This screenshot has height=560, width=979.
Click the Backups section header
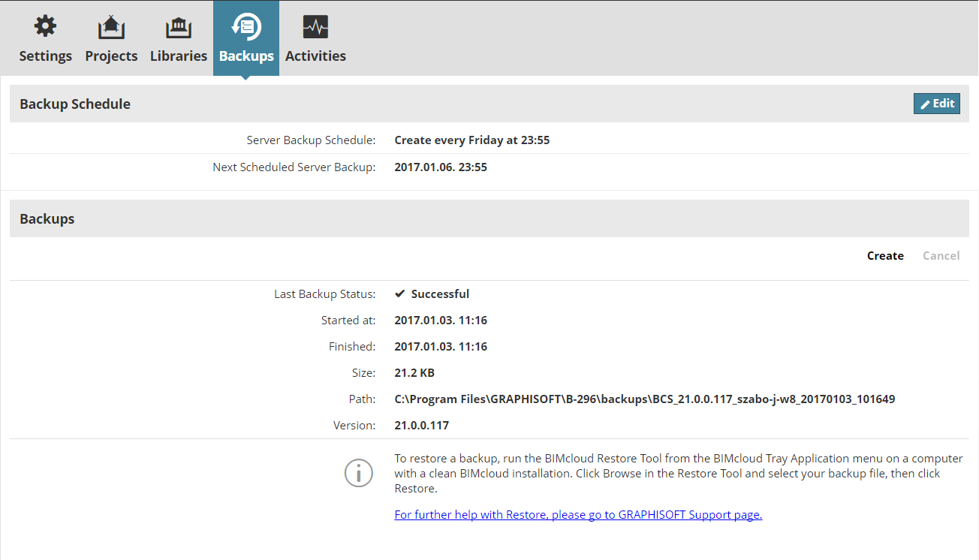tap(47, 219)
